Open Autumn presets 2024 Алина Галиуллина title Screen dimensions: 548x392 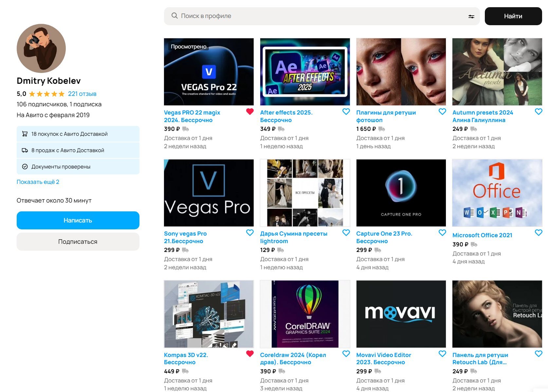[x=483, y=116]
